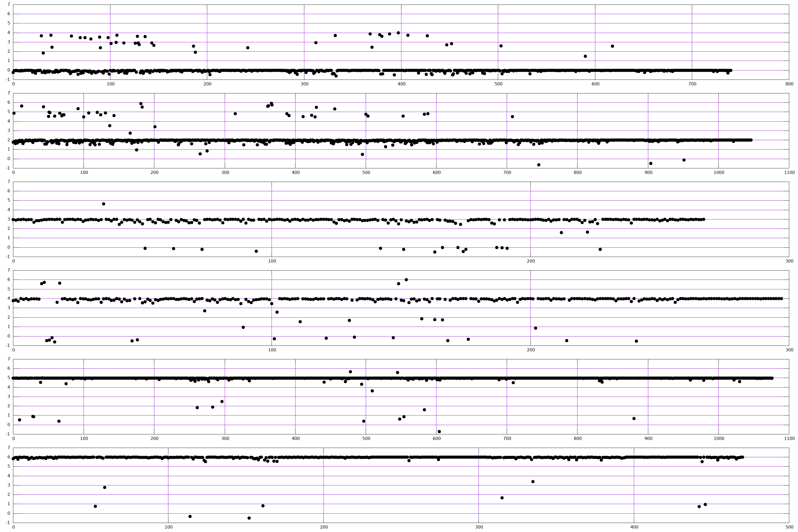798x532 pixels.
Task: Click the 300 x-axis label in the fourth plot
Action: coord(789,350)
